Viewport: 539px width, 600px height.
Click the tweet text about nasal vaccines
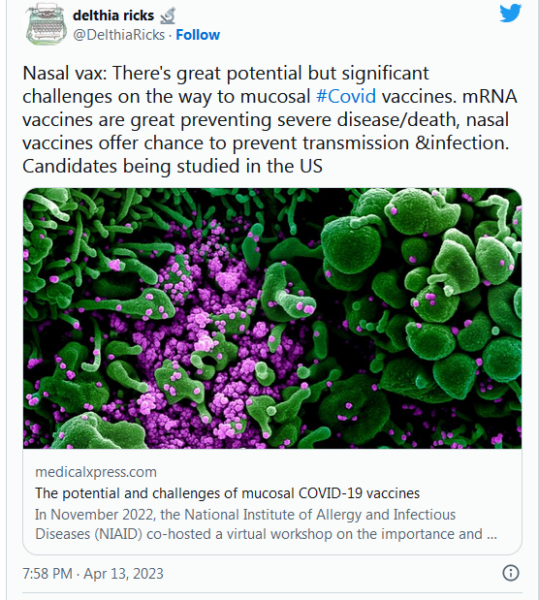(270, 119)
